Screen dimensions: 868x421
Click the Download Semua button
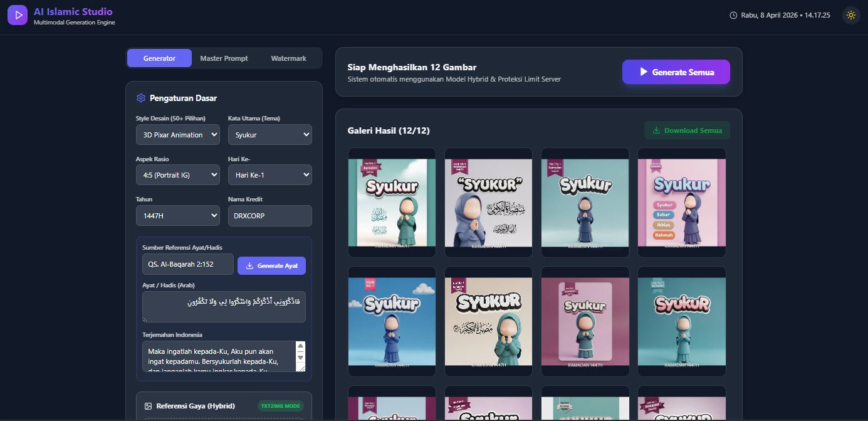click(687, 131)
